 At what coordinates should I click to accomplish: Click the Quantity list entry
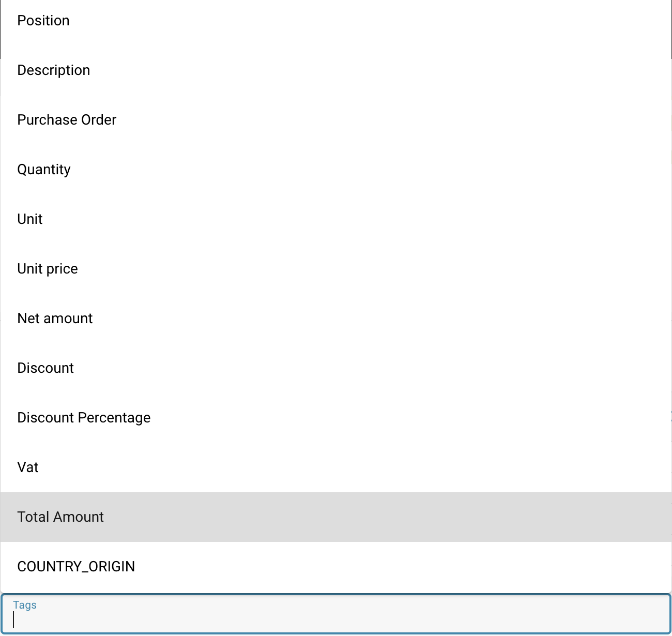[44, 170]
